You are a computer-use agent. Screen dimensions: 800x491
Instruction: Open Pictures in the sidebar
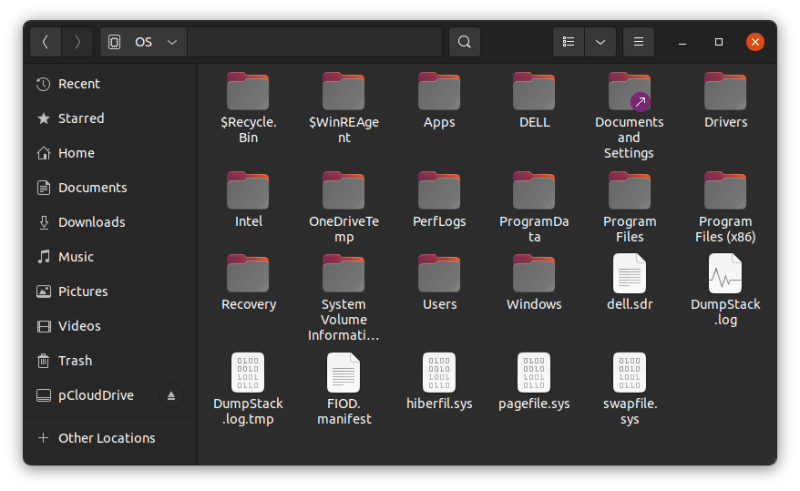tap(110, 291)
